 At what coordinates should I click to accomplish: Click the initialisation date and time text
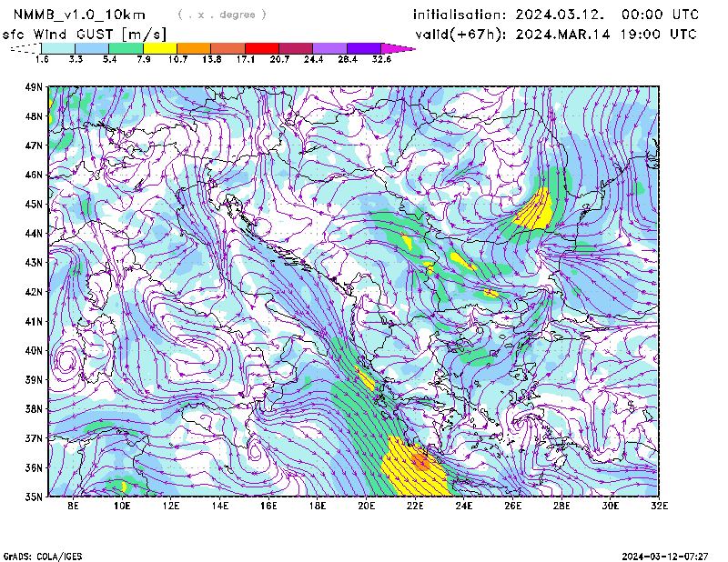[x=556, y=15]
